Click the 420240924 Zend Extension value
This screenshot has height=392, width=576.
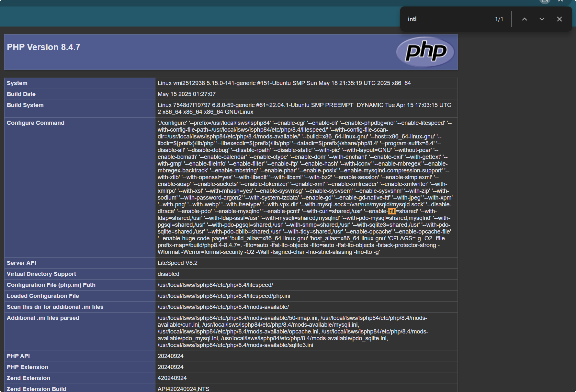coord(172,378)
